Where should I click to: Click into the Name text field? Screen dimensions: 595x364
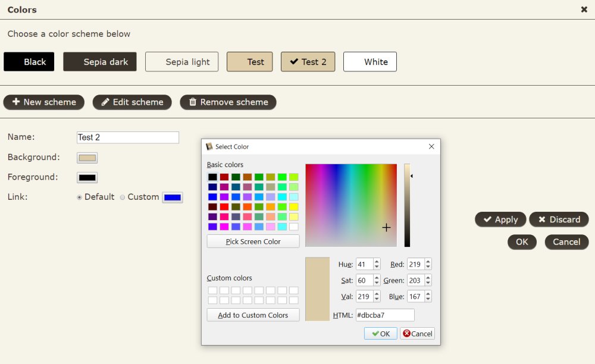(x=128, y=137)
